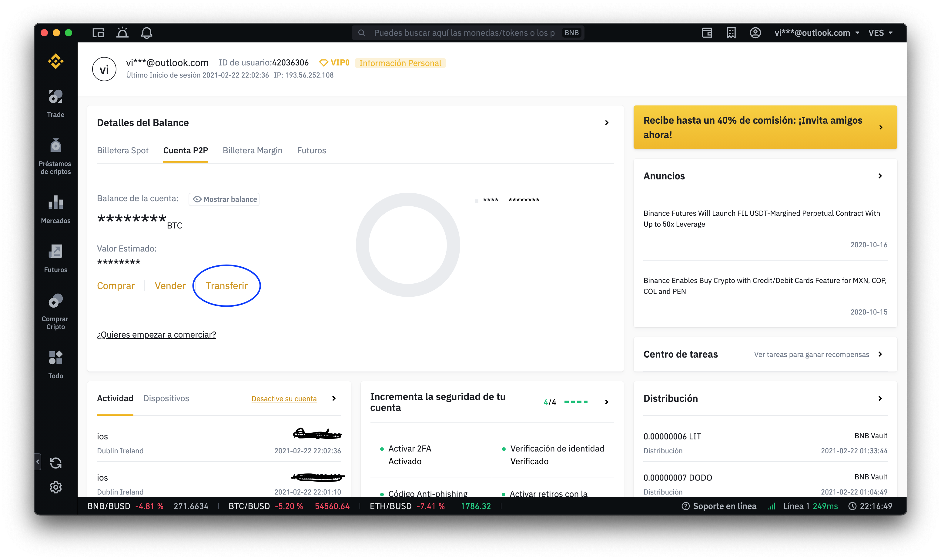Expand the Anuncios section arrow
The height and width of the screenshot is (560, 941).
(x=880, y=176)
